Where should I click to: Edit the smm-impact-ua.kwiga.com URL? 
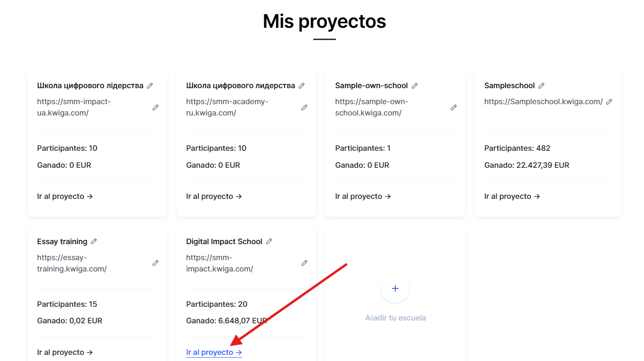(155, 107)
